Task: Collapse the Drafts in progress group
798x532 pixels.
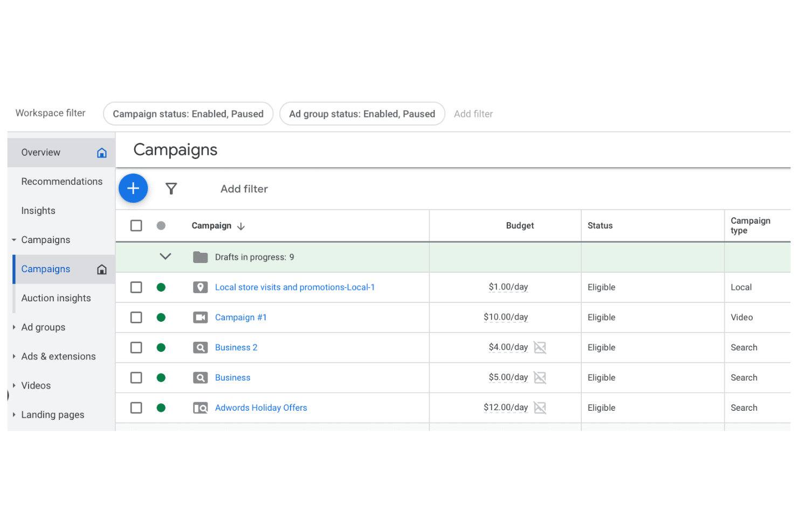Action: point(166,257)
